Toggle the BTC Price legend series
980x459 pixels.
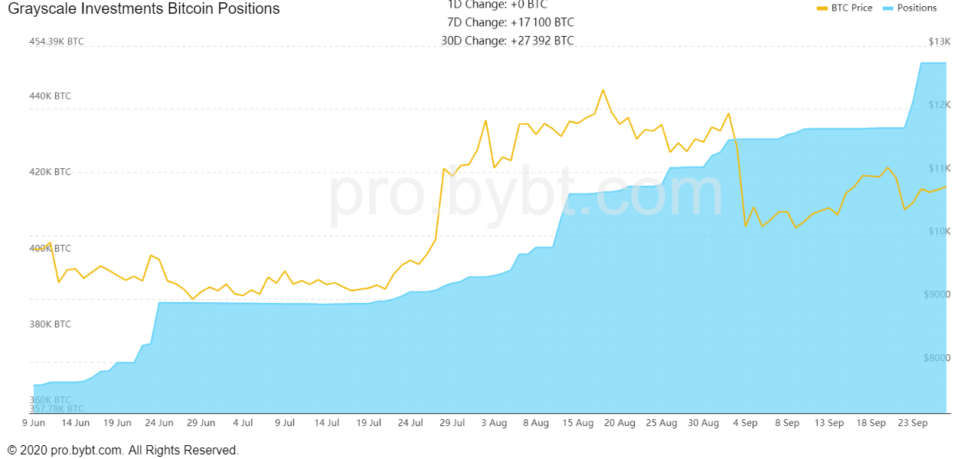coord(851,8)
